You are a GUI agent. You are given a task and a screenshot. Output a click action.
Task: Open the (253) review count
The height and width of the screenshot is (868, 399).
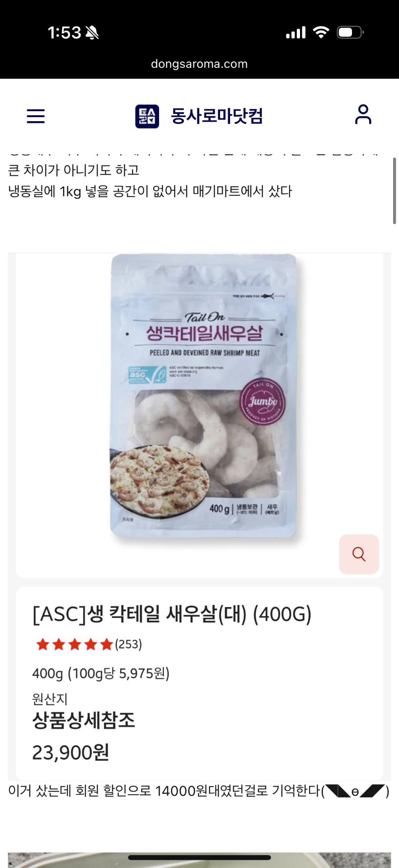(x=128, y=644)
